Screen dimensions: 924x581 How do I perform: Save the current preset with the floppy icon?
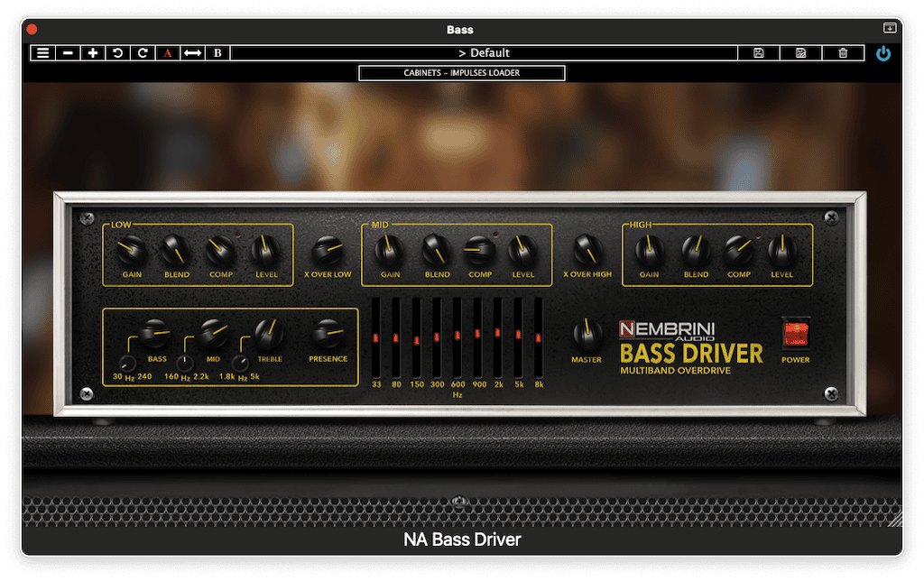[758, 53]
